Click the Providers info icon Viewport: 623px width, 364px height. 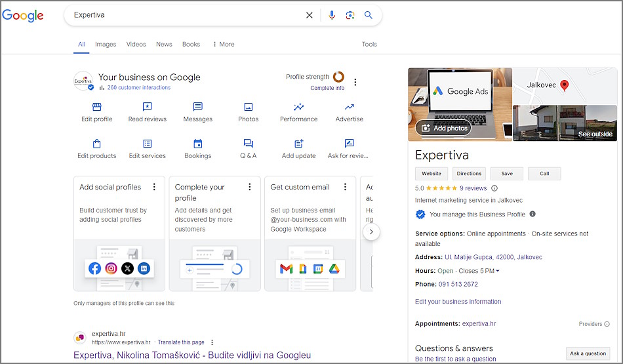tap(607, 324)
